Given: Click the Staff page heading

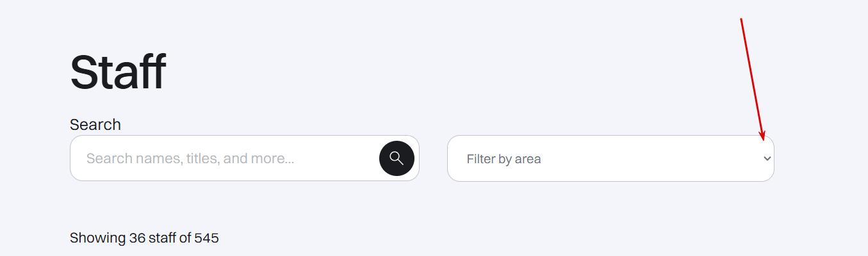Looking at the screenshot, I should (118, 72).
